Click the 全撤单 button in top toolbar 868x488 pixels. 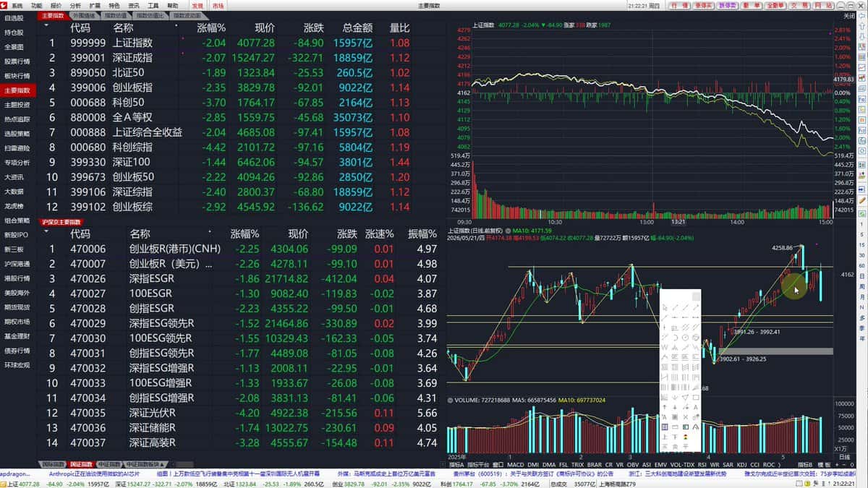(775, 5)
